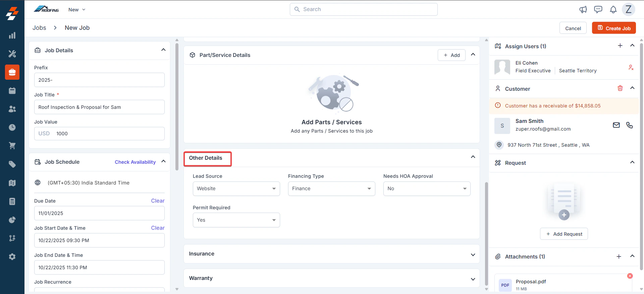Edit the Job End Date & Time field
Viewport: 644px width, 294px height.
[99, 268]
